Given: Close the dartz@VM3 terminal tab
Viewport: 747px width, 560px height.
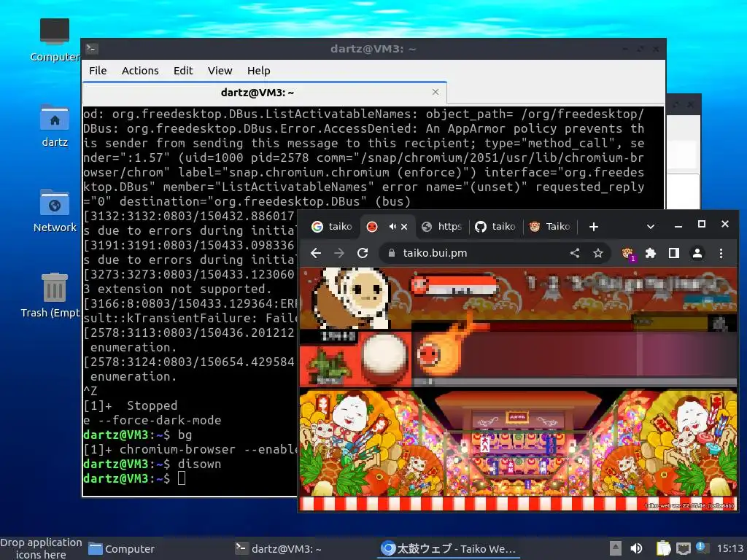Looking at the screenshot, I should tap(436, 92).
